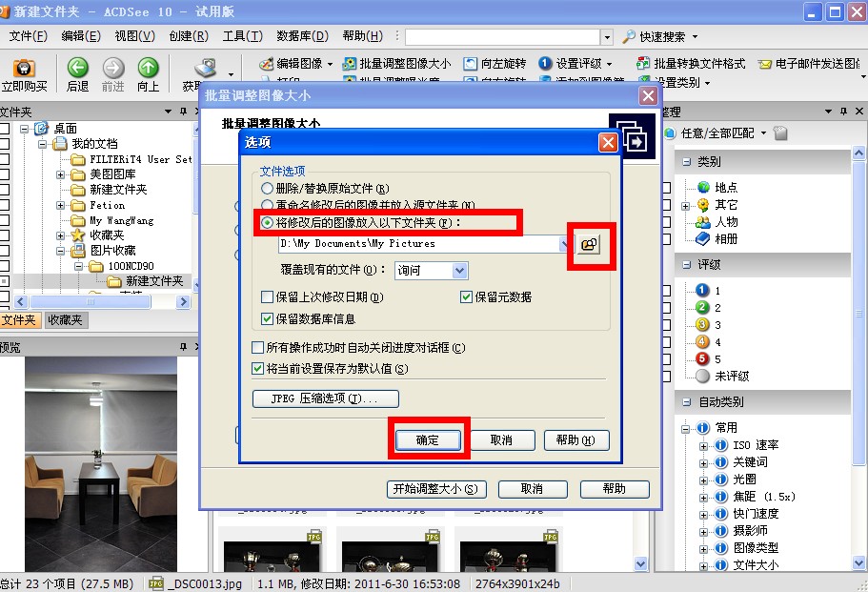Click the 批量调整图像大小 toolbar item
The width and height of the screenshot is (868, 592).
[x=396, y=64]
